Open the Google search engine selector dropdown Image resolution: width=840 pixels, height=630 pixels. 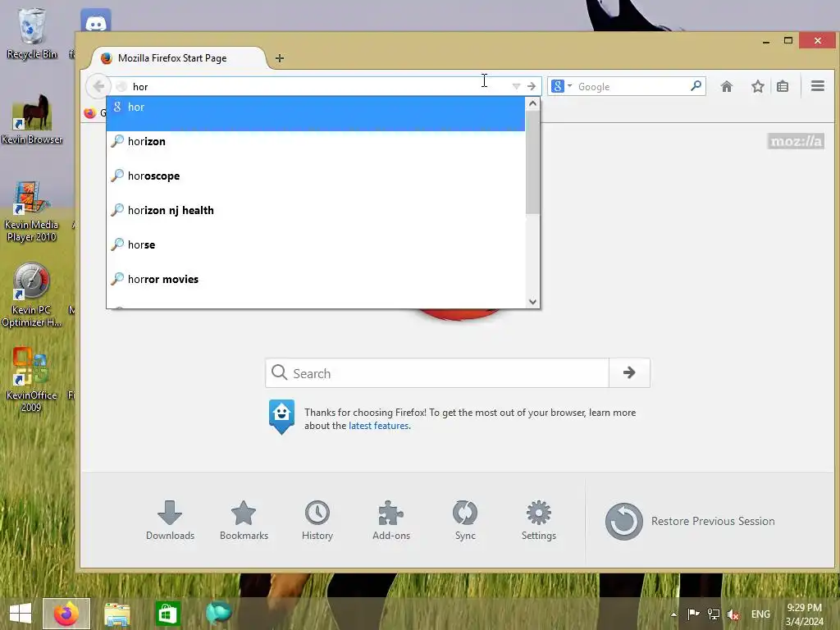click(561, 85)
